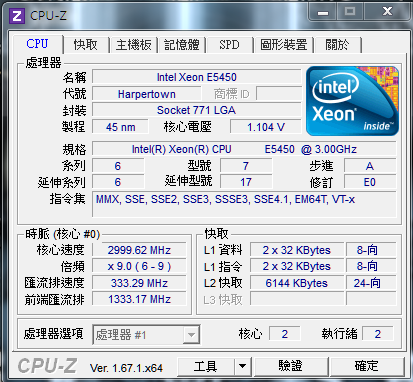Click the 型號 value 7
Viewport: 413px width, 382px height.
coord(246,166)
